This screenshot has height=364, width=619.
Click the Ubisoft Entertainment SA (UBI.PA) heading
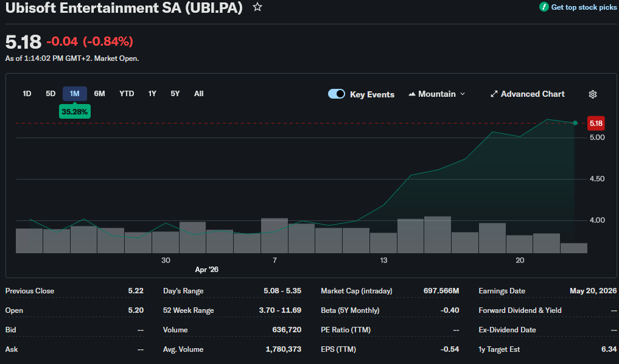pos(124,8)
